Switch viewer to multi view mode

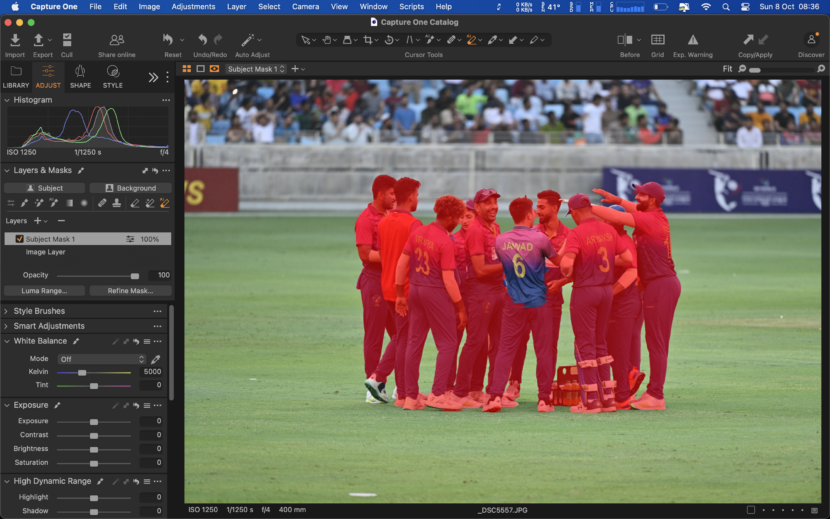click(187, 69)
